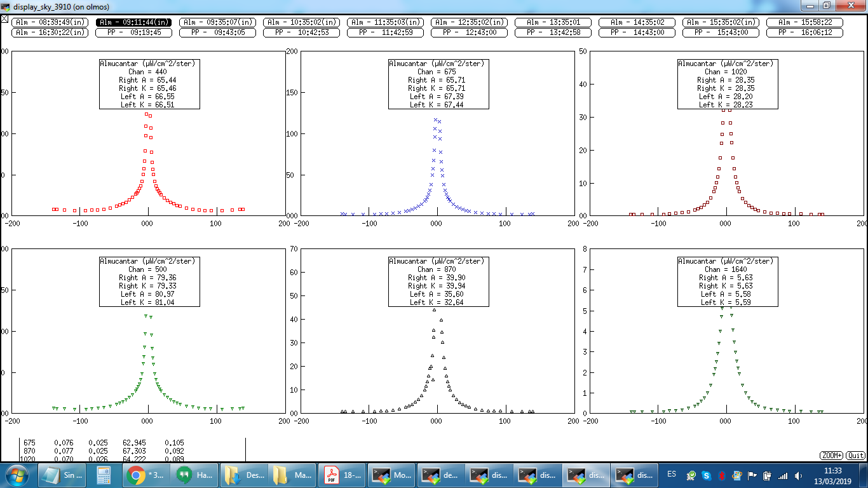Click the Quit button
Image resolution: width=868 pixels, height=488 pixels.
(856, 456)
